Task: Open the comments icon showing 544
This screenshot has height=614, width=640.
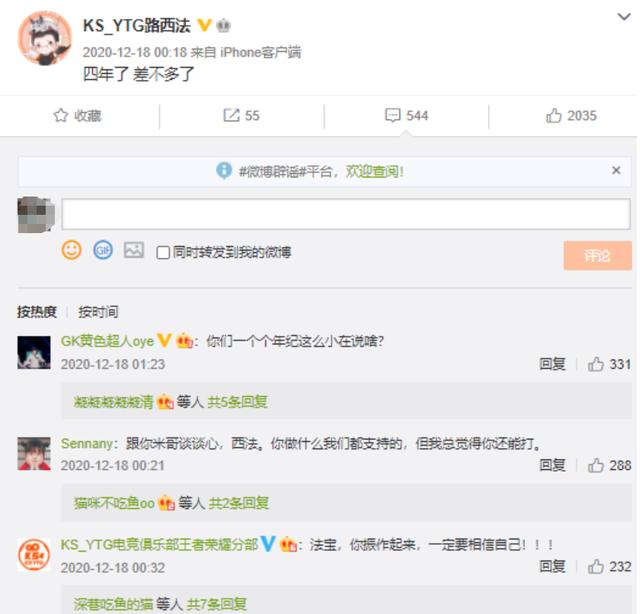Action: click(393, 116)
